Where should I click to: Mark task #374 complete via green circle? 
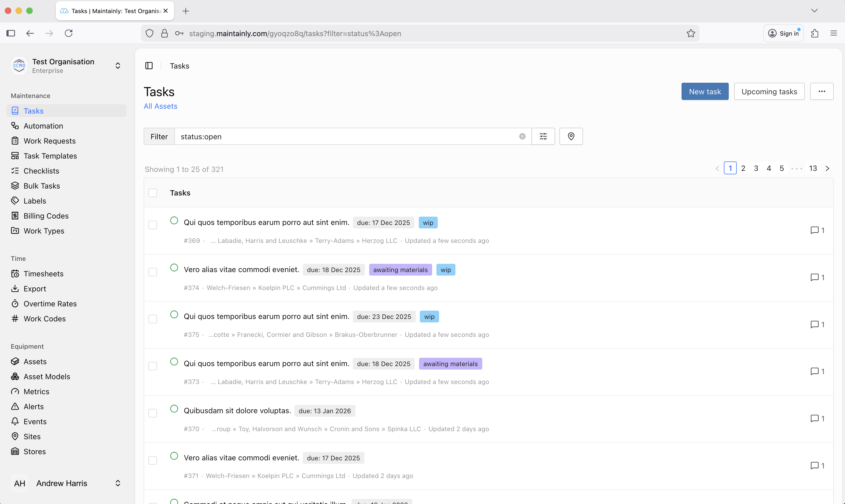click(174, 268)
